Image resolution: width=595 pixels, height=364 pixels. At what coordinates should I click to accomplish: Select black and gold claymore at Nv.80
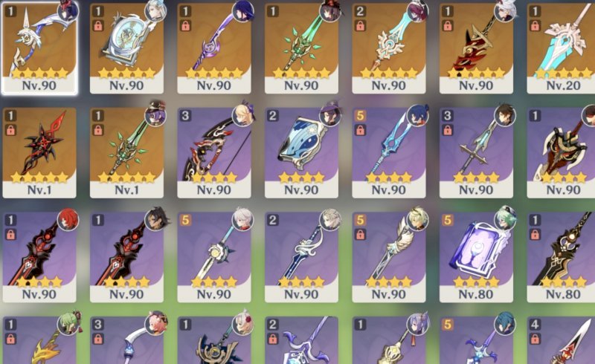pyautogui.click(x=561, y=257)
